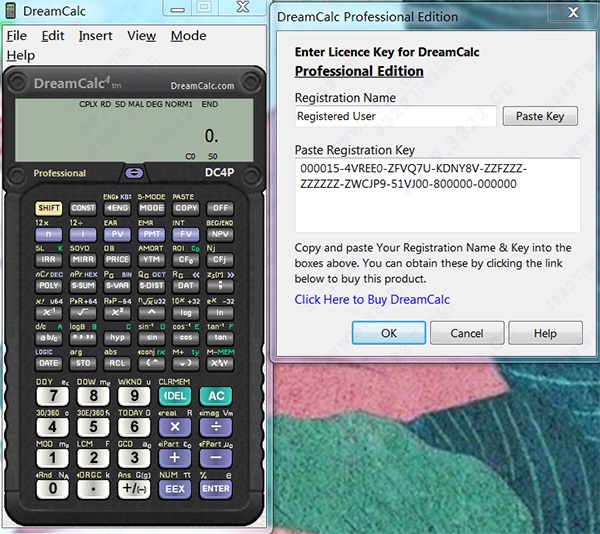Click the DEL delete key

point(175,396)
